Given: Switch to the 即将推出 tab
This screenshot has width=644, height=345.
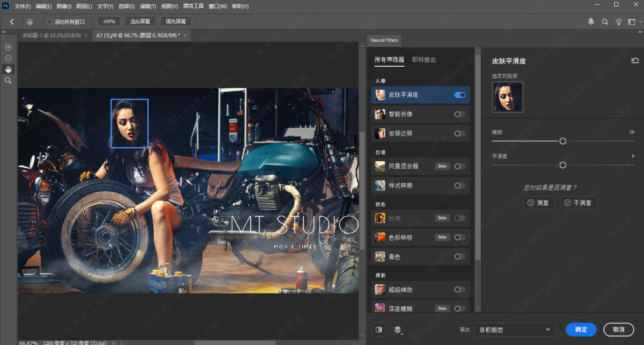Looking at the screenshot, I should [424, 60].
